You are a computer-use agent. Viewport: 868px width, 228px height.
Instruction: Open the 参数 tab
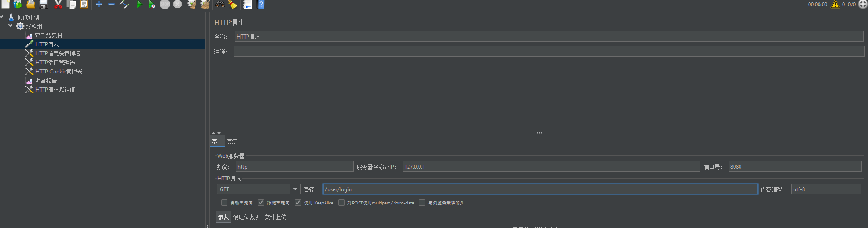(223, 217)
